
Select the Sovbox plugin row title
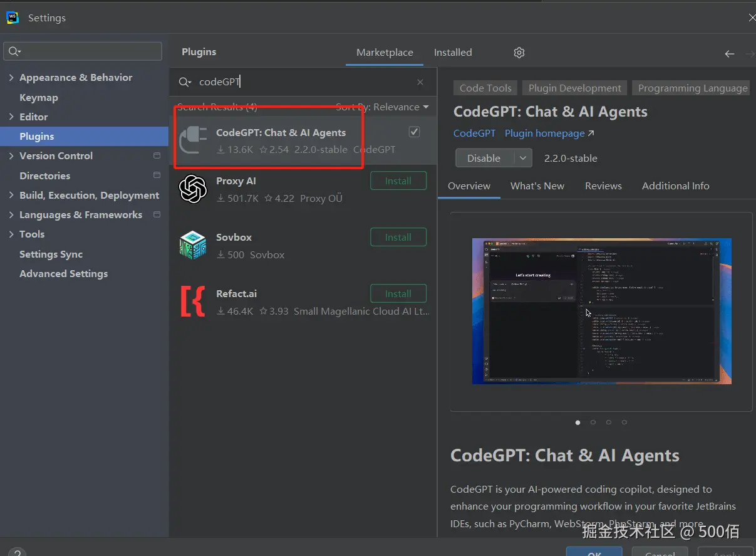pos(234,237)
